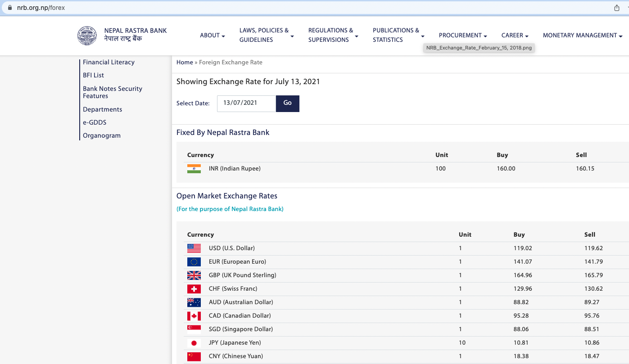Expand the ABOUT dropdown menu

[212, 36]
